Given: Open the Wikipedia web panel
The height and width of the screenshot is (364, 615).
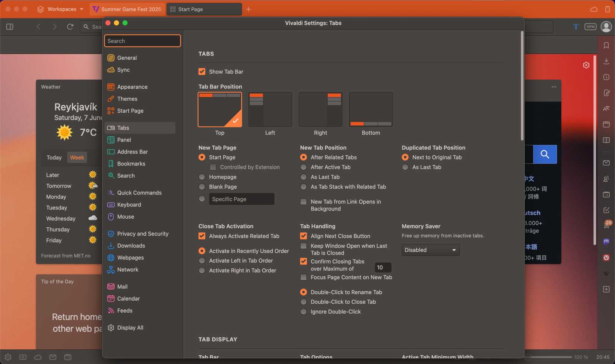Looking at the screenshot, I should [x=606, y=273].
